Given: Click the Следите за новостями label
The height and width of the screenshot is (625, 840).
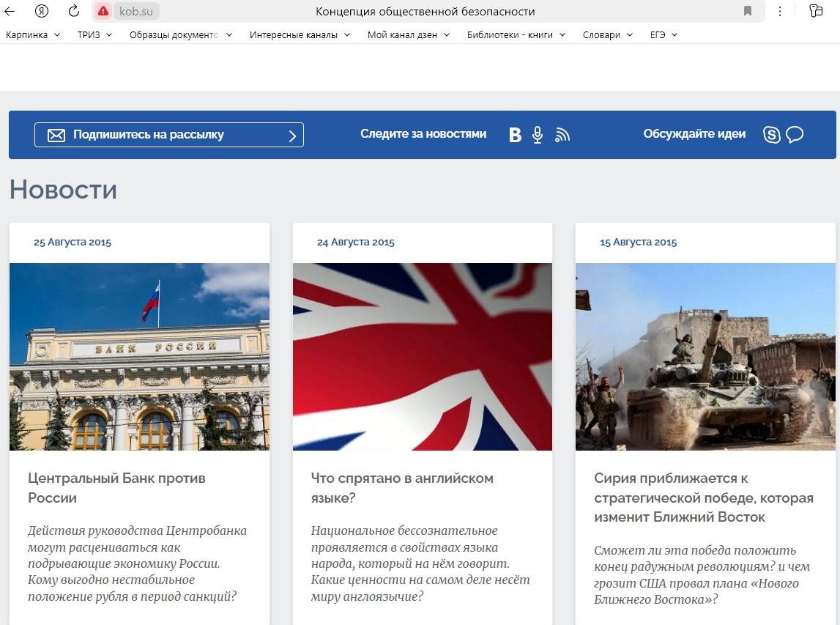Looking at the screenshot, I should [x=423, y=134].
